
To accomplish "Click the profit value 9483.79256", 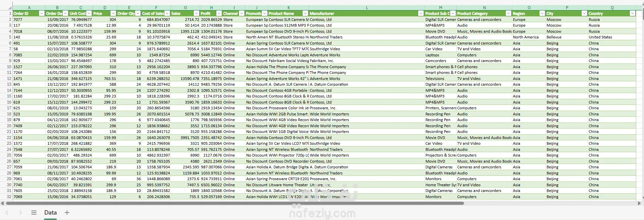I will (x=211, y=84).
